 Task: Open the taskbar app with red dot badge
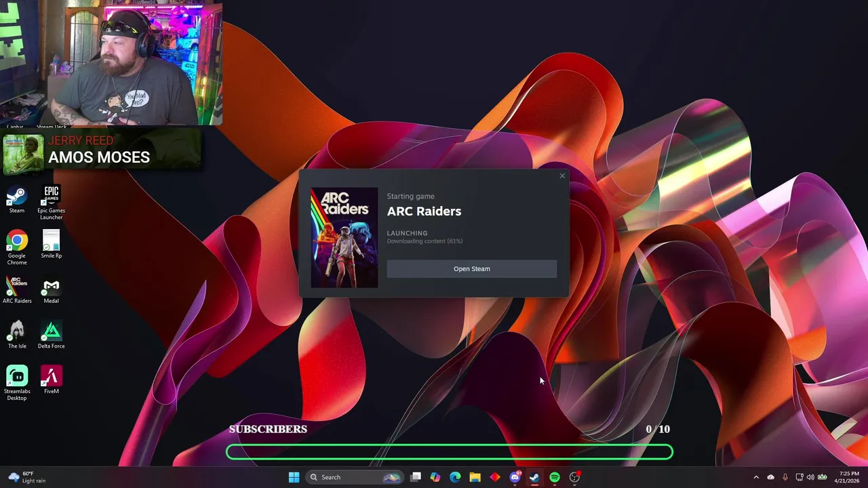point(574,477)
